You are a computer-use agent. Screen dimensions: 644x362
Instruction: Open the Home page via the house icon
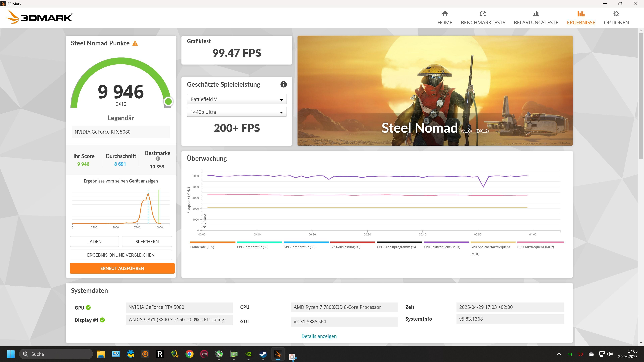444,14
